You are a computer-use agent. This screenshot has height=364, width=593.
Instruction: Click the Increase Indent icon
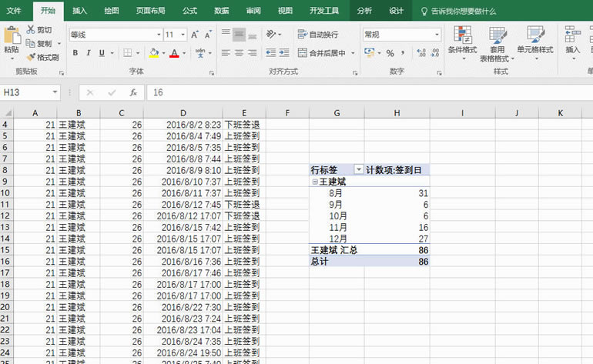coord(284,53)
